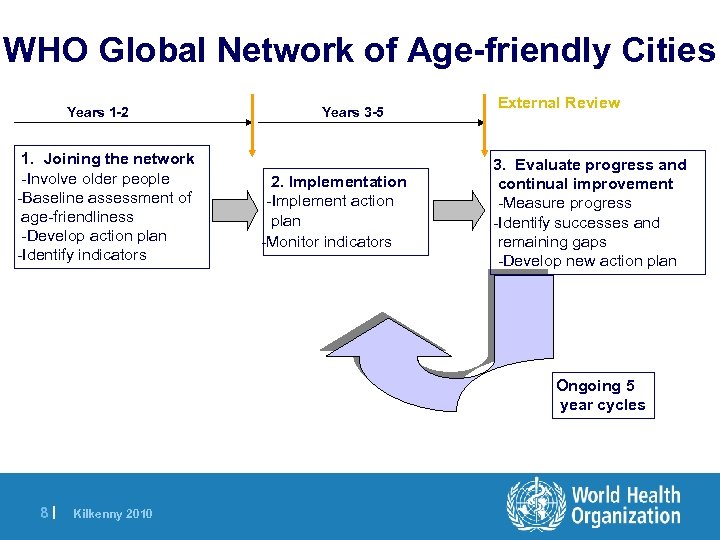Click the slide title 'WHO Global Network of Age-friendly Cities'
The width and height of the screenshot is (720, 540).
tap(359, 50)
